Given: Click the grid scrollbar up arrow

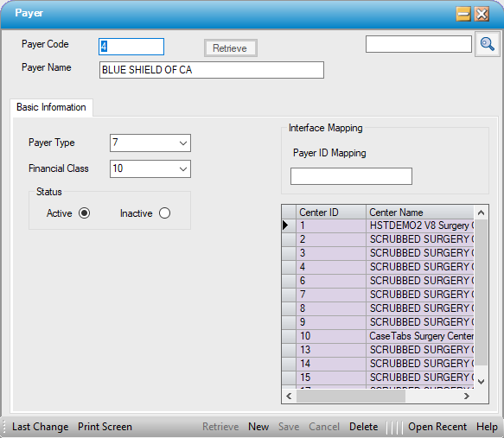Looking at the screenshot, I should pos(481,213).
